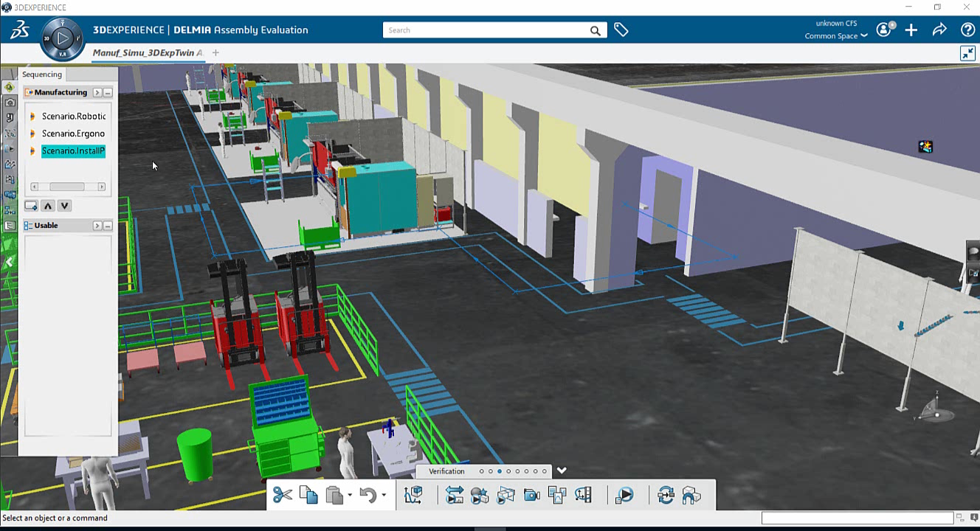Expand the Common Space dropdown
Image resolution: width=980 pixels, height=531 pixels.
click(835, 36)
